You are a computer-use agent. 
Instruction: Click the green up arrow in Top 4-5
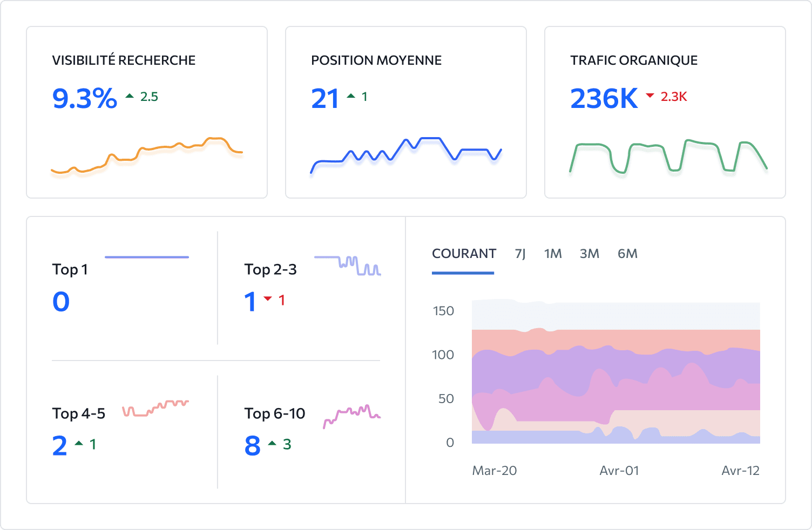click(79, 443)
